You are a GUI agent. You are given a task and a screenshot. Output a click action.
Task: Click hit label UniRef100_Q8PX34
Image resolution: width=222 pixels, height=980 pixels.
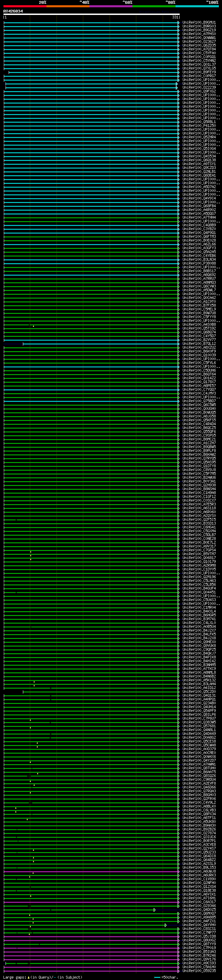point(199,814)
